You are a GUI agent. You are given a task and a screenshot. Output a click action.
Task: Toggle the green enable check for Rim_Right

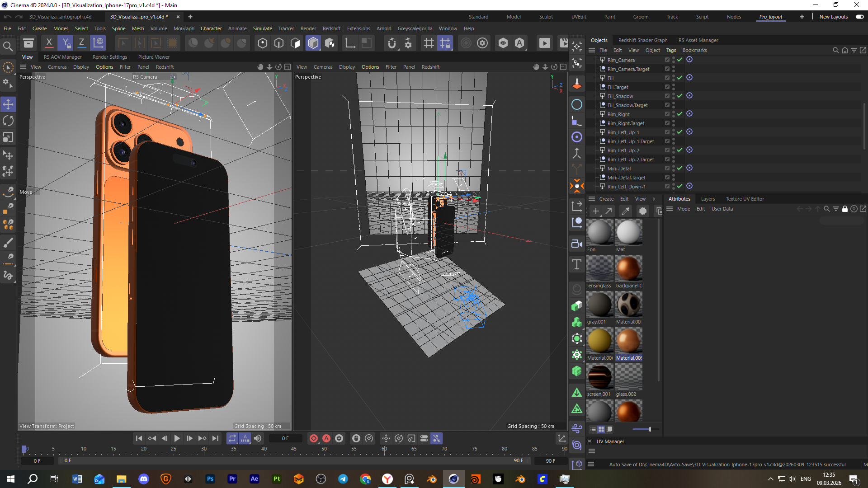[679, 114]
